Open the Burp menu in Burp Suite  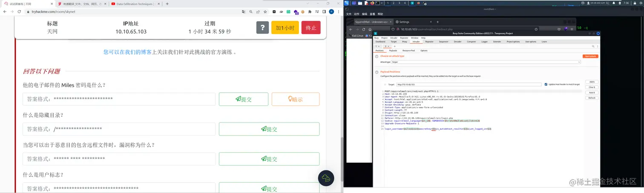pyautogui.click(x=377, y=38)
